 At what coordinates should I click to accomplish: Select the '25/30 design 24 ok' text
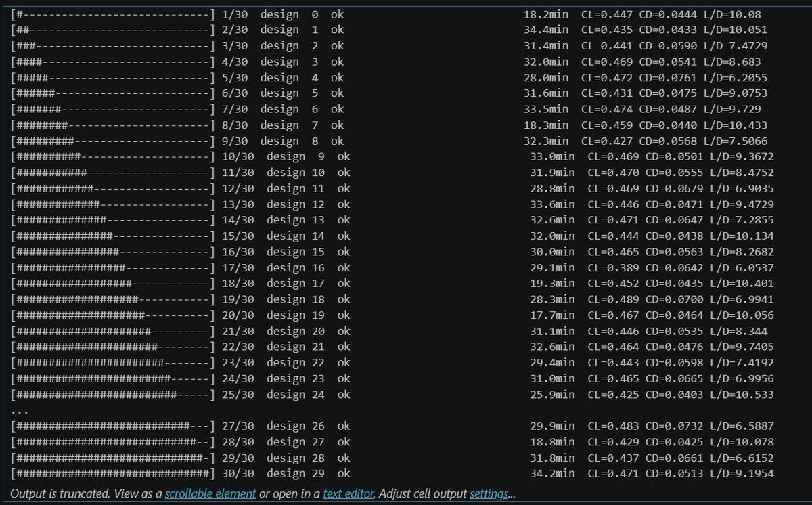click(x=286, y=395)
